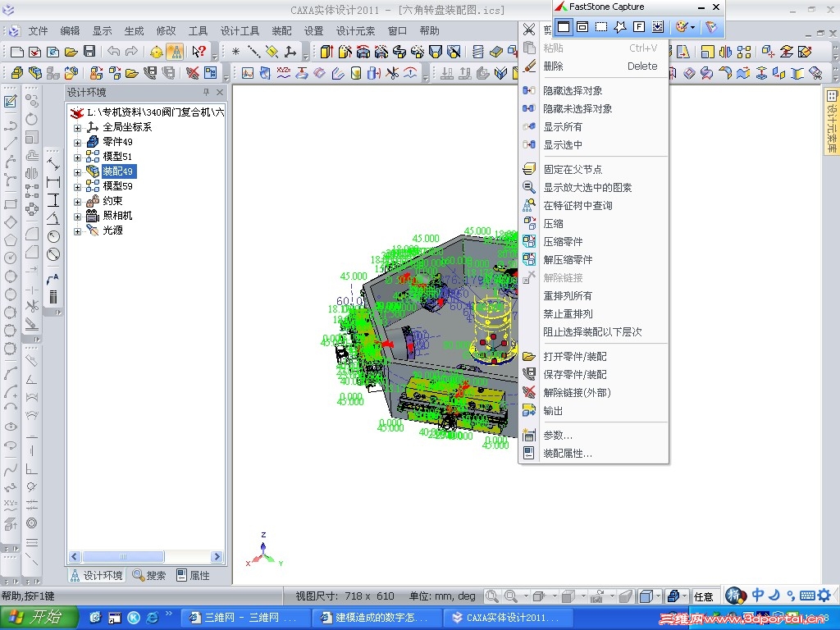Open the 设计元素 menu
Viewport: 840px width, 630px height.
(x=356, y=31)
